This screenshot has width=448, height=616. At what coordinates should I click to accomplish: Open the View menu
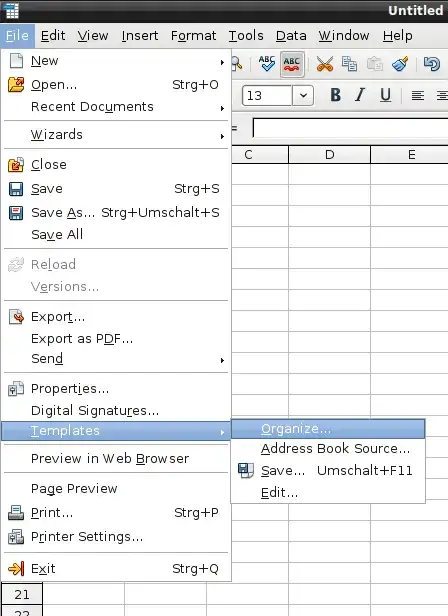tap(93, 36)
